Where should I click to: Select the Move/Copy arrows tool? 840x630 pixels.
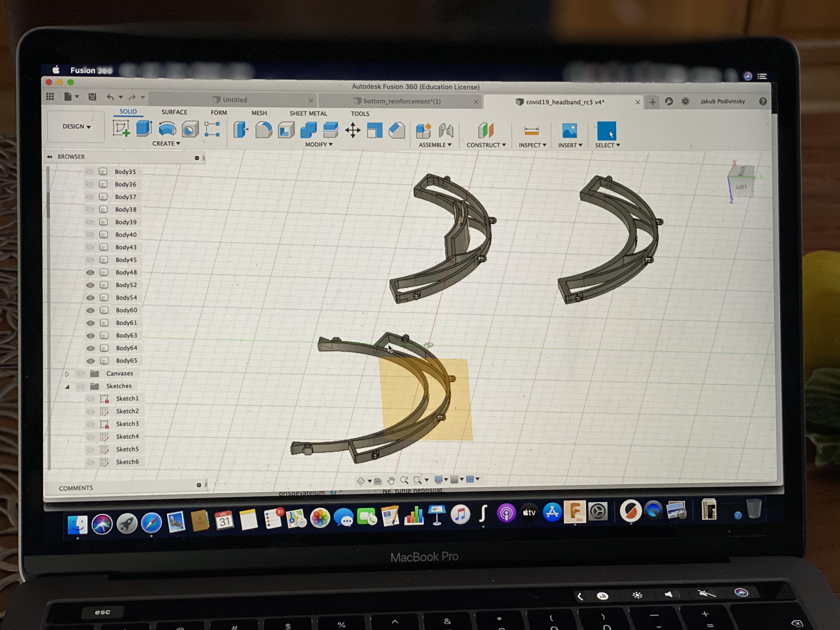(353, 130)
